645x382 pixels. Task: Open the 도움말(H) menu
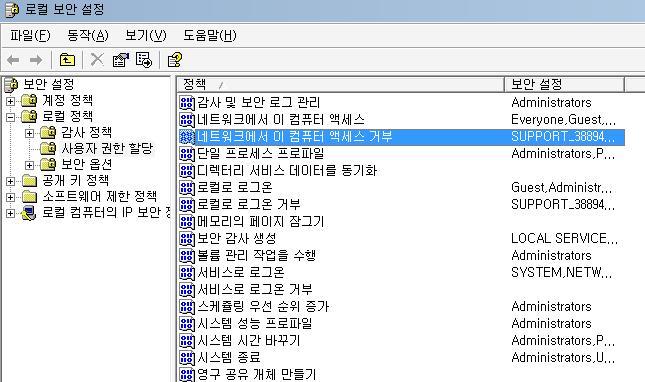pyautogui.click(x=209, y=35)
